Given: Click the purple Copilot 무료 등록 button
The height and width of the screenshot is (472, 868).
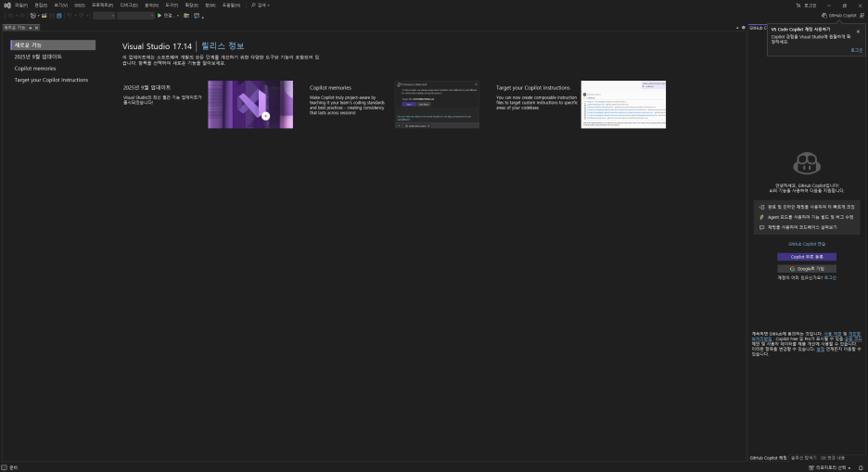Looking at the screenshot, I should point(807,257).
